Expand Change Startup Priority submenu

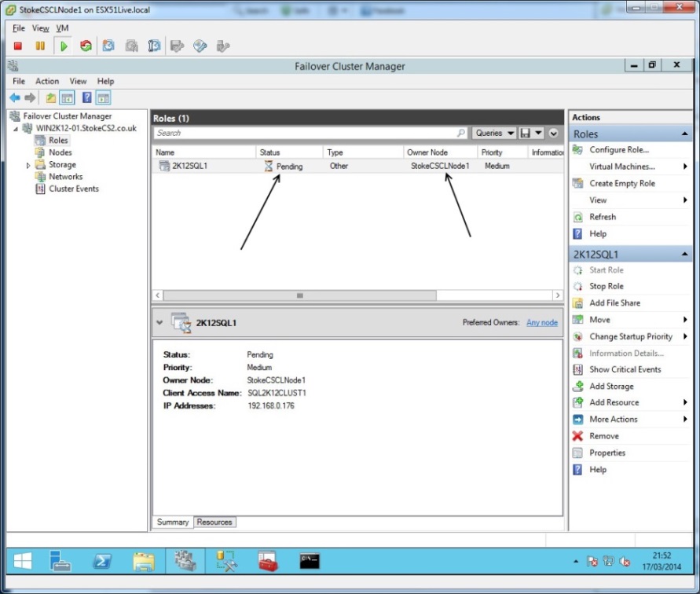[685, 336]
